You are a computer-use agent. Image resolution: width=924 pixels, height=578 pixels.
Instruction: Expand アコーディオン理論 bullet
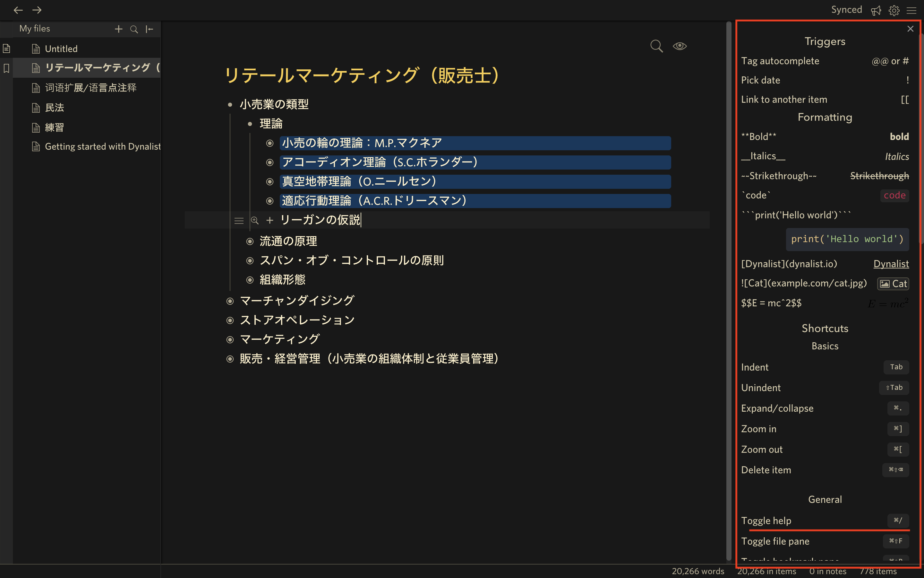coord(270,162)
